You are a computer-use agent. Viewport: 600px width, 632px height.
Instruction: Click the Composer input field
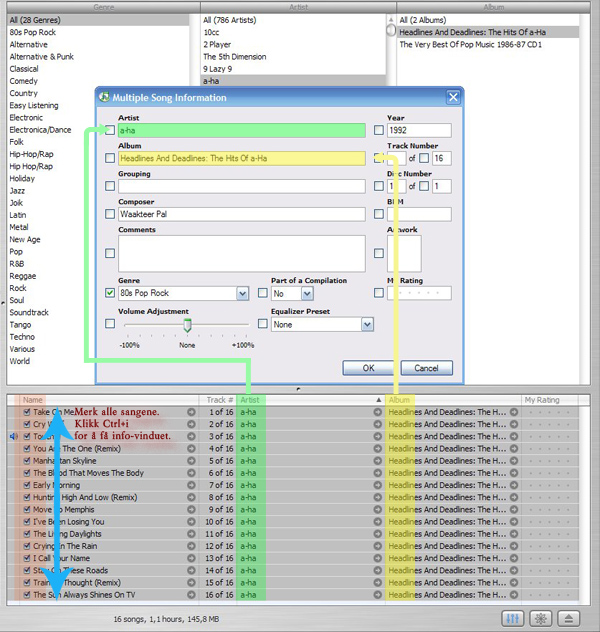click(x=242, y=214)
